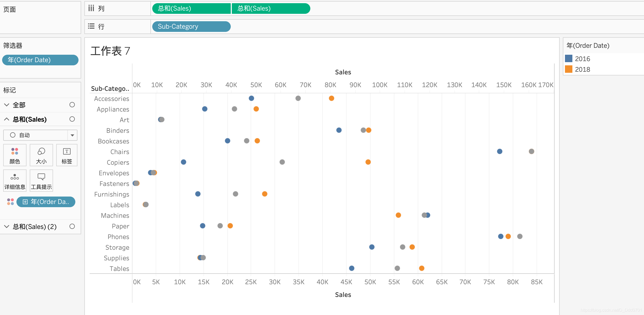Viewport: 644px width, 315px height.
Task: Click circle mark indicator beside 总和(Sales) (2)
Action: tap(72, 226)
